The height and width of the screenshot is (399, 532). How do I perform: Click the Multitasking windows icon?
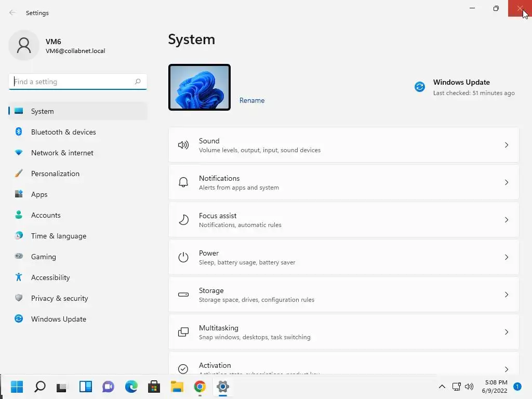pyautogui.click(x=183, y=332)
